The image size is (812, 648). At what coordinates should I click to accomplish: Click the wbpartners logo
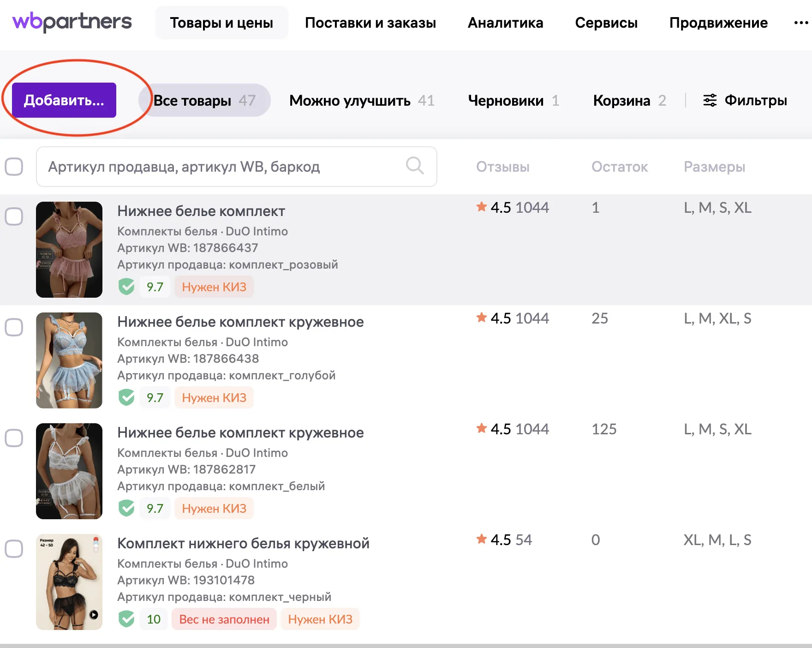tap(72, 22)
